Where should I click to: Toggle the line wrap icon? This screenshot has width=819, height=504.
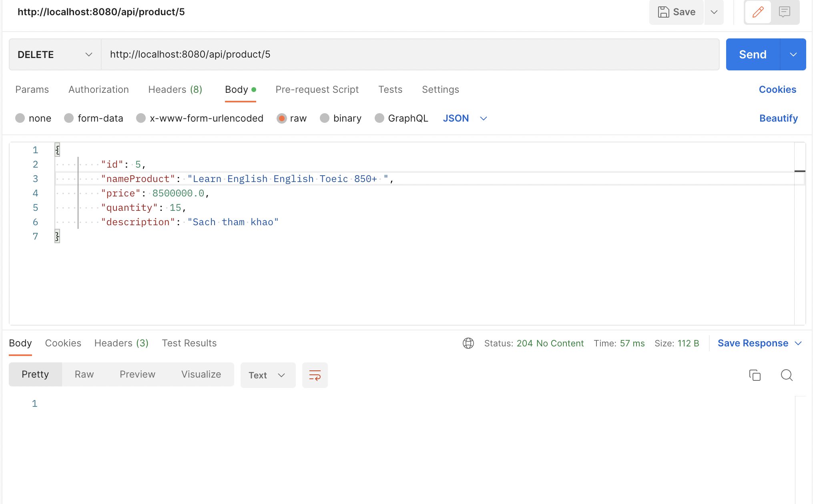315,375
